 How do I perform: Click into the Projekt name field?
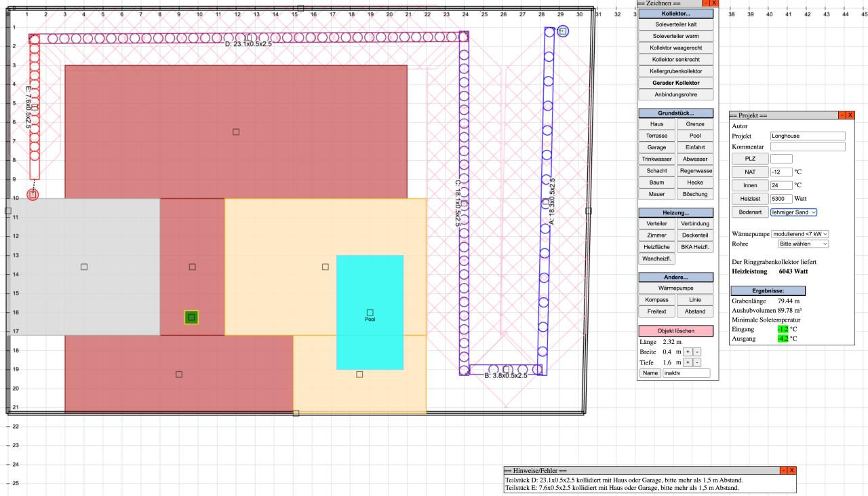pyautogui.click(x=808, y=136)
